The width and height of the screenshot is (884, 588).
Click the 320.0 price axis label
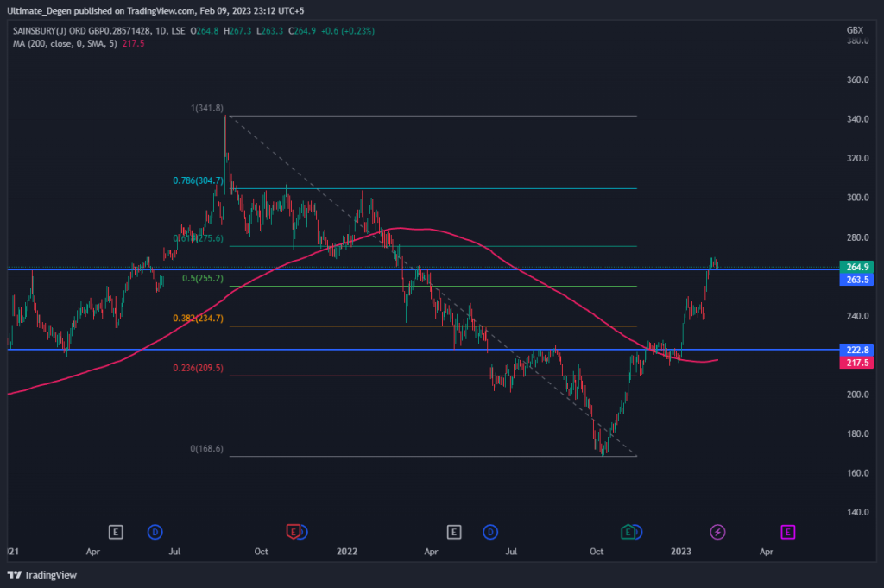click(857, 158)
